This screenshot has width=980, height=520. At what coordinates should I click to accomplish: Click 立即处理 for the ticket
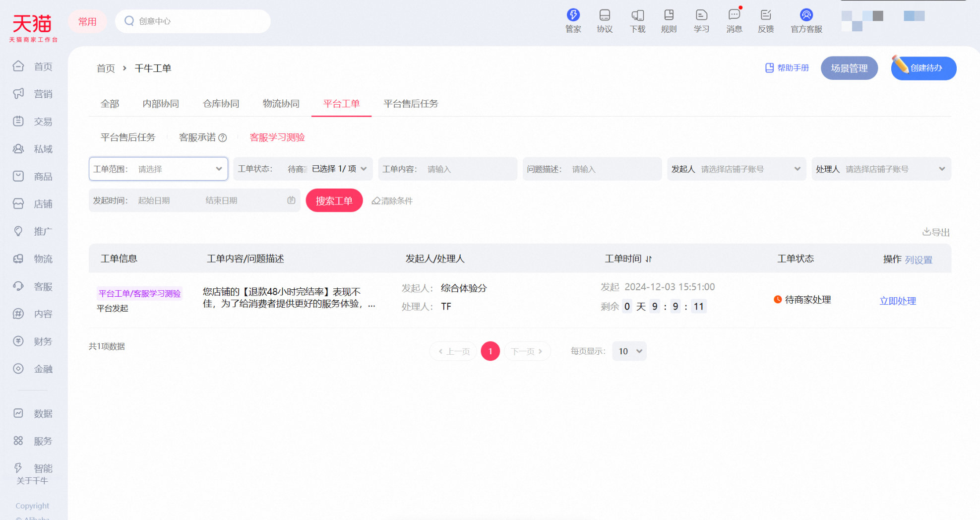(x=898, y=301)
